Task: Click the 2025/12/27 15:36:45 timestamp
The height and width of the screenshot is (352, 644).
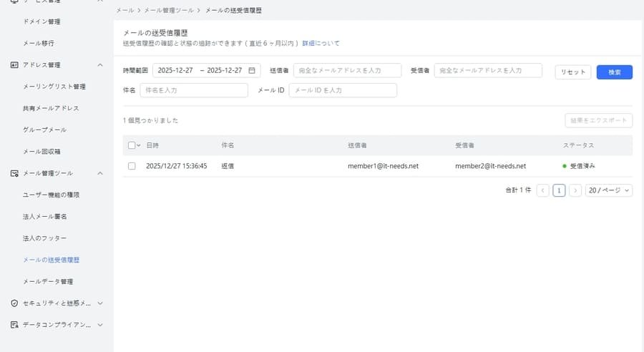Action: (x=177, y=166)
